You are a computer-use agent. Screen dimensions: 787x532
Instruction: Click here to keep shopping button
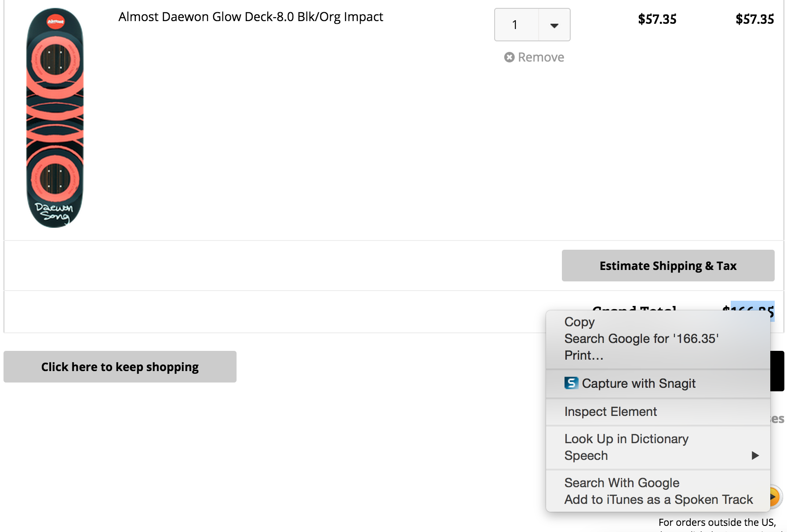click(x=120, y=367)
